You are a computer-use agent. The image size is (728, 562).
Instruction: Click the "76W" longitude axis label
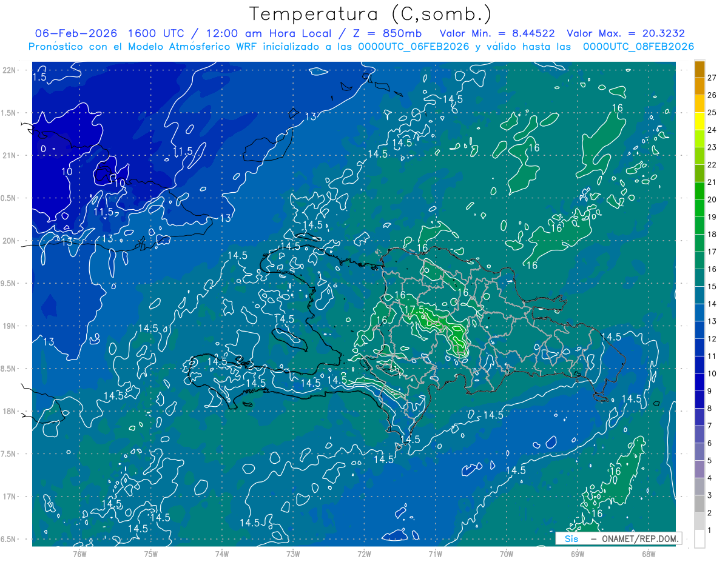[x=79, y=554]
